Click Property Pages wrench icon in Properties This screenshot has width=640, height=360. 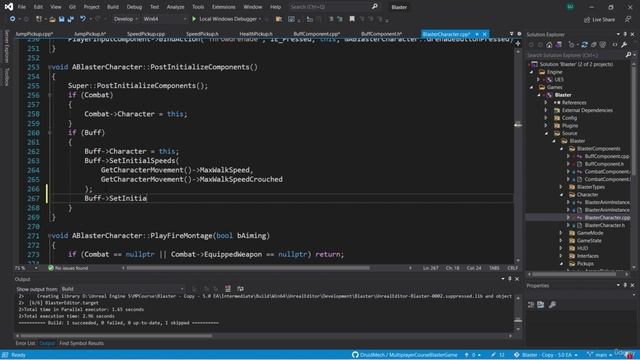(x=552, y=304)
